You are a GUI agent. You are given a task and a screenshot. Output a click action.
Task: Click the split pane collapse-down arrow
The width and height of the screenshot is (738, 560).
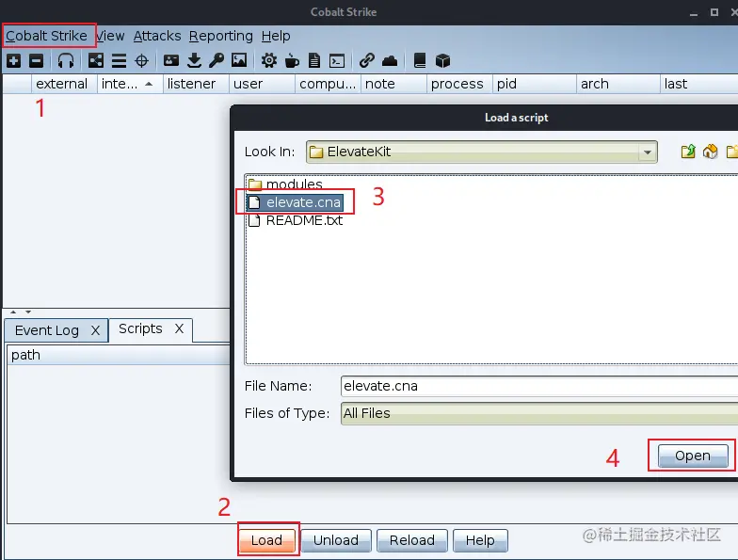[x=28, y=312]
